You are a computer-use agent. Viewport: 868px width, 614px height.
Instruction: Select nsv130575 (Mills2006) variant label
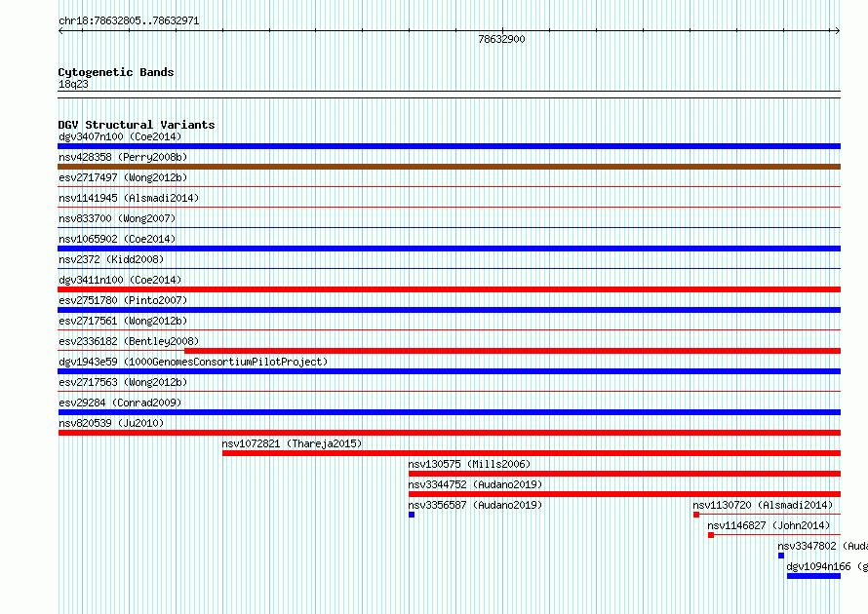click(x=469, y=464)
